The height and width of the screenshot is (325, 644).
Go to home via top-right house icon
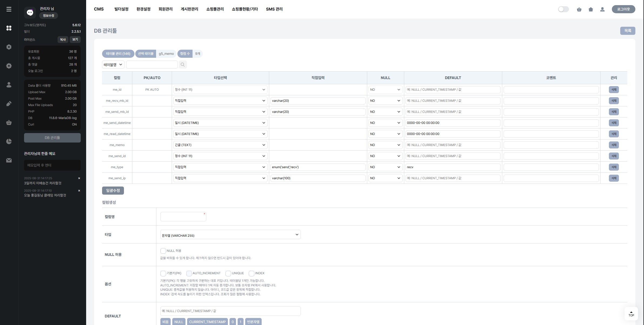pyautogui.click(x=591, y=9)
